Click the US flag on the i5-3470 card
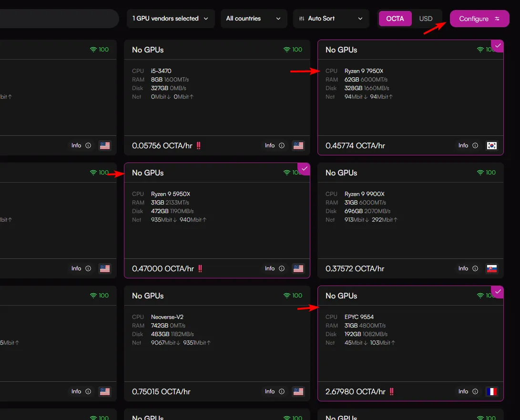This screenshot has width=520, height=420. 298,145
